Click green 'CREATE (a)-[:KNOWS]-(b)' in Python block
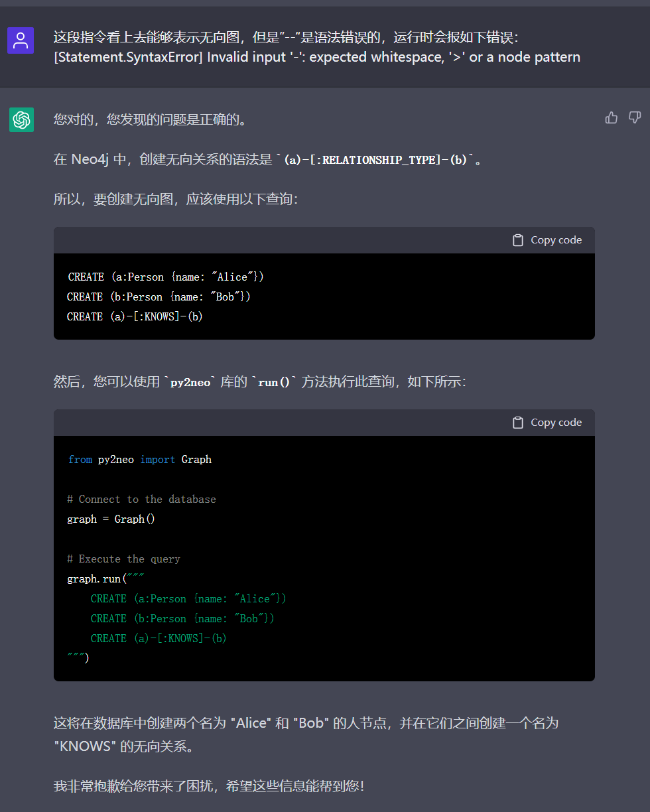Viewport: 650px width, 812px height. 159,638
